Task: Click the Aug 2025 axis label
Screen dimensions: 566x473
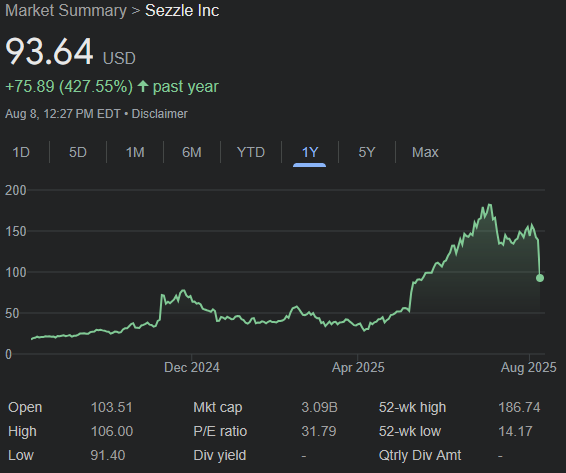Action: 528,368
